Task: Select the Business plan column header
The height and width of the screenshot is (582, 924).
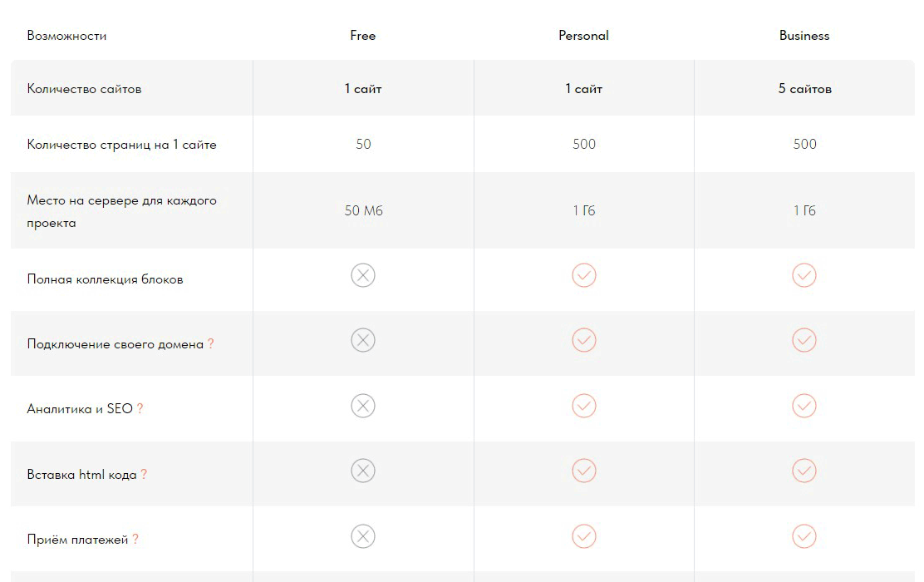Action: pyautogui.click(x=804, y=36)
